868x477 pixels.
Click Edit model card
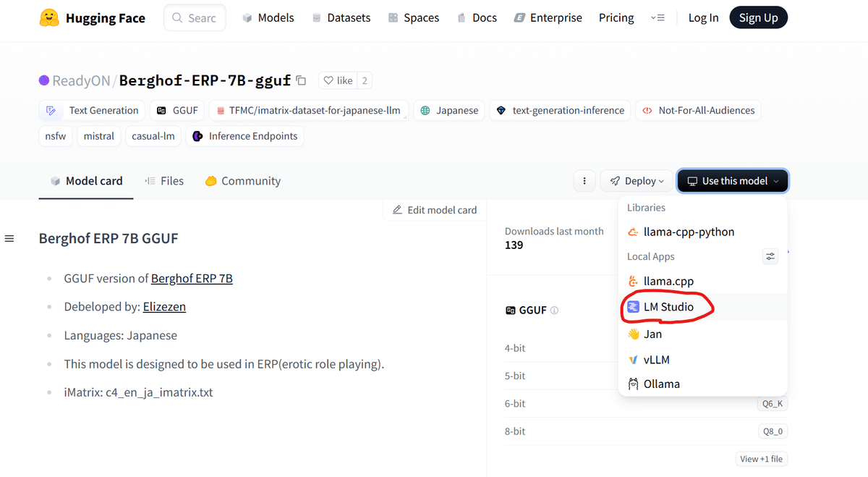[435, 210]
